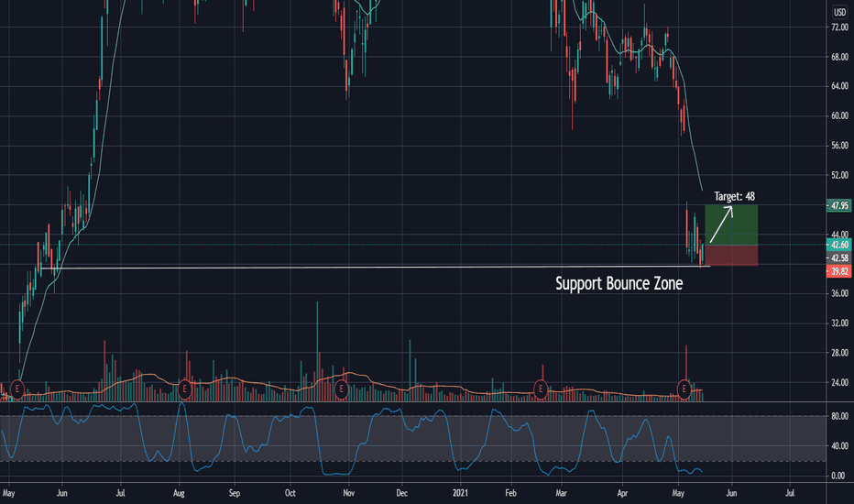Click the Feb label on the time axis

click(x=510, y=493)
